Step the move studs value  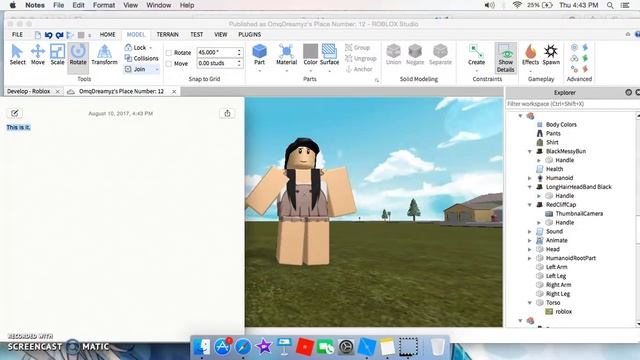239,63
